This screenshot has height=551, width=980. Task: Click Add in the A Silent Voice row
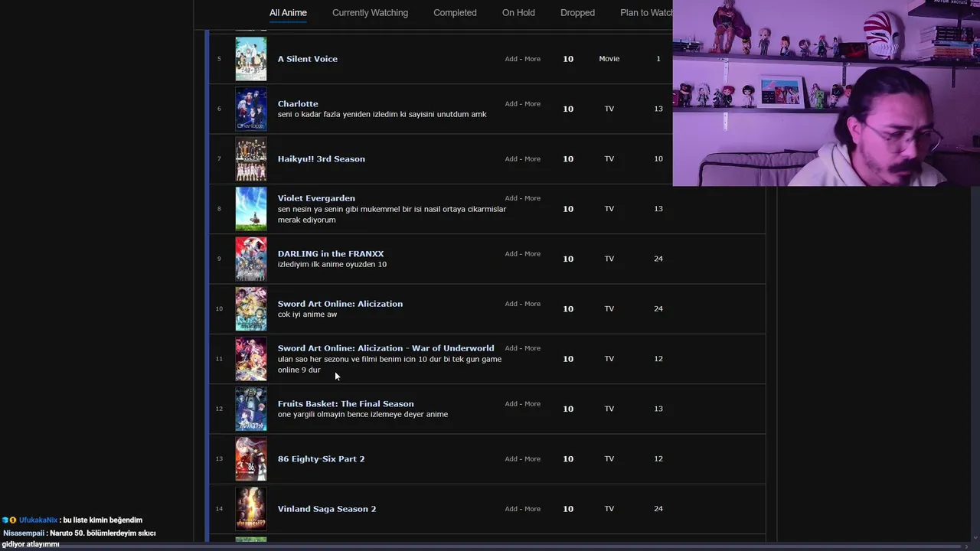511,59
